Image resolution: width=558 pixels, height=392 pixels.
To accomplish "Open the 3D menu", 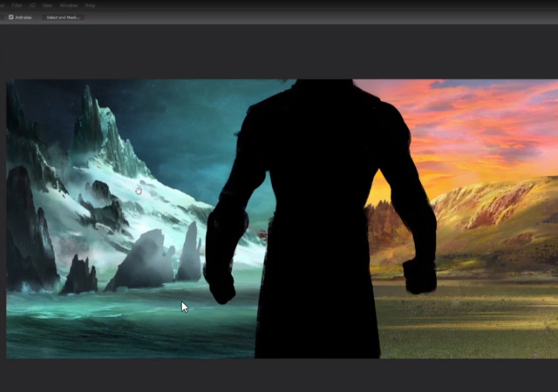I will pyautogui.click(x=34, y=5).
